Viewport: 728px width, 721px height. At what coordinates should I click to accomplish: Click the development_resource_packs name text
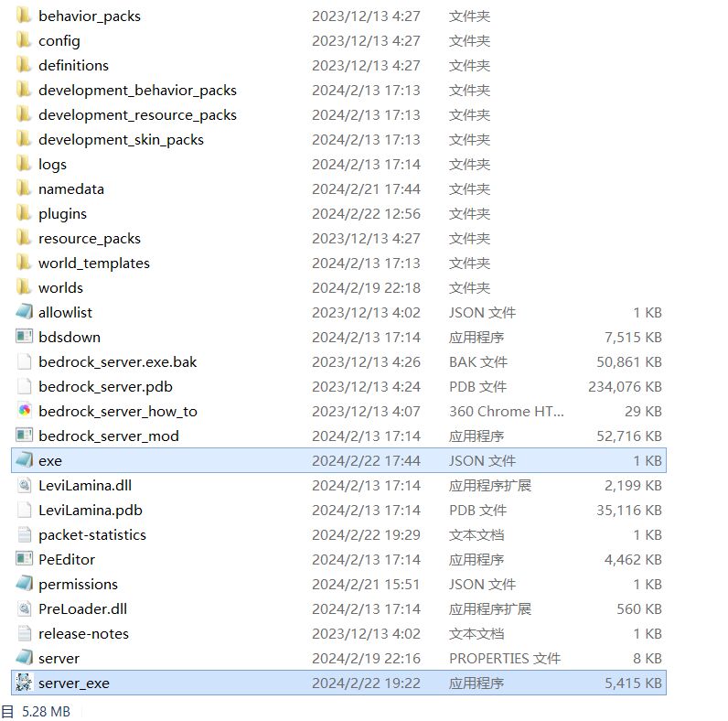137,114
